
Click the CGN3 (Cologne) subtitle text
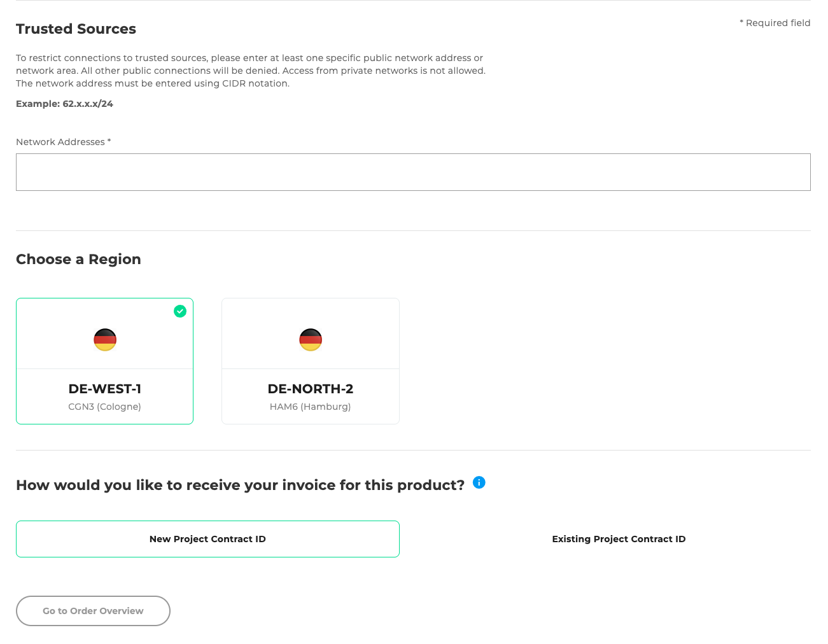coord(105,407)
